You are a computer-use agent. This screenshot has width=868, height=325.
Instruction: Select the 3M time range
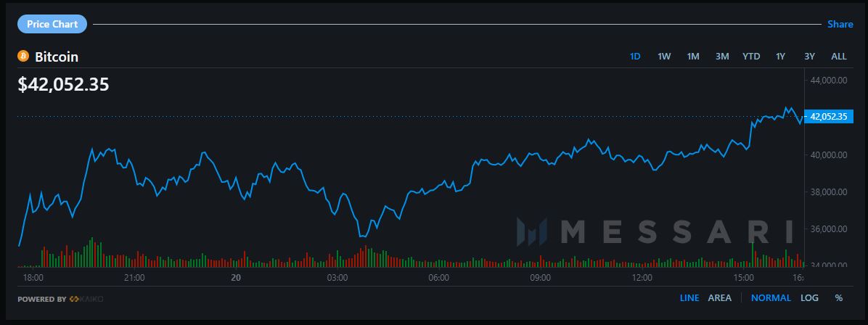pos(722,57)
